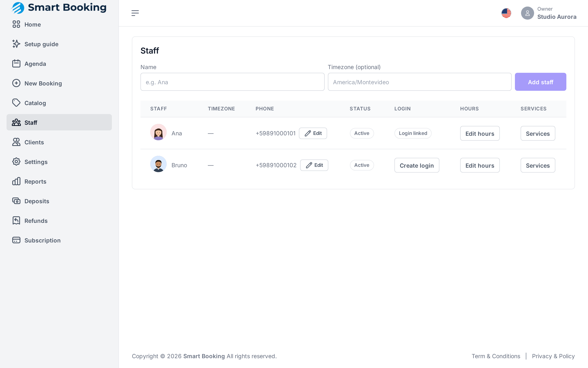
Task: Click the Setup guide sparkle icon
Action: tap(16, 44)
